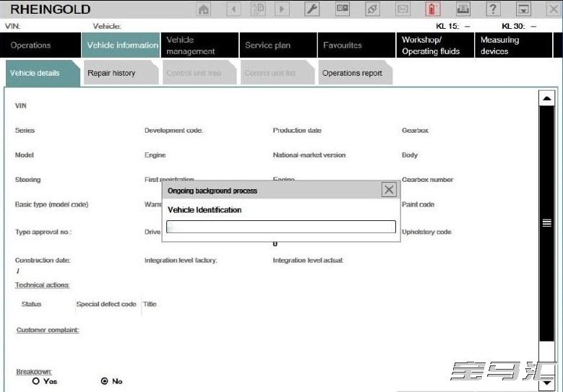
Task: Open the Favourites tab
Action: (x=356, y=45)
